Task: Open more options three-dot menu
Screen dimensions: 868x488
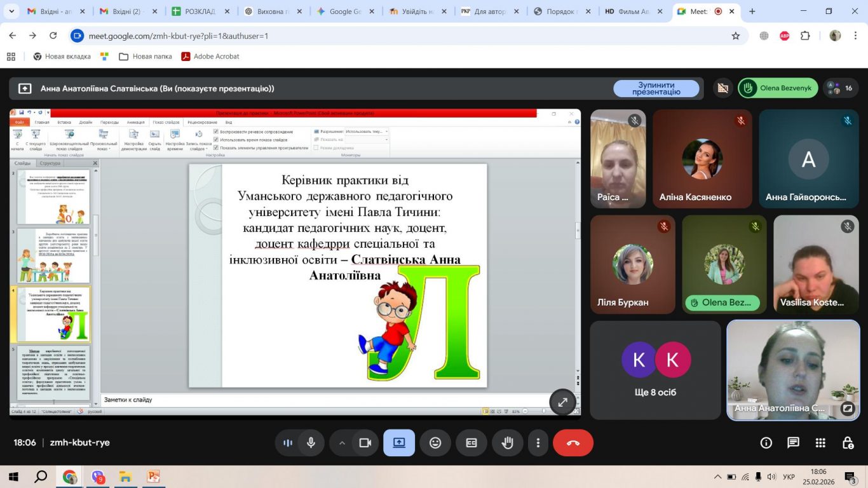Action: point(538,443)
